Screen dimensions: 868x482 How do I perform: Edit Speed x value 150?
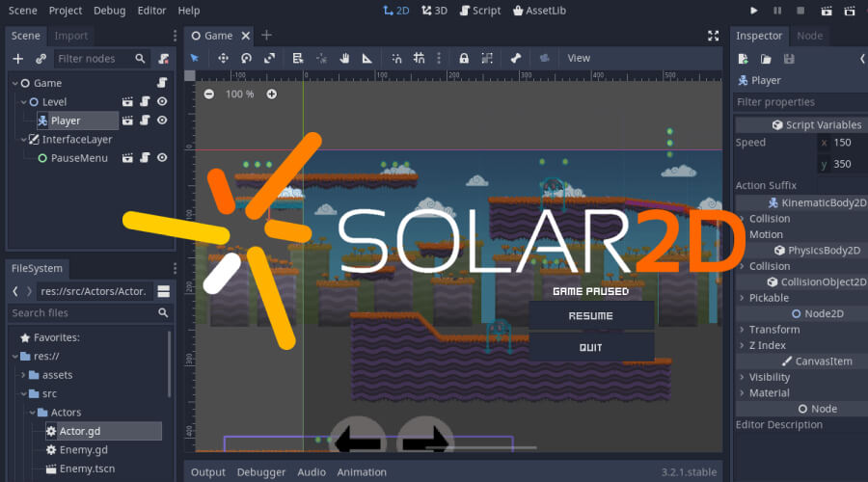pos(842,143)
